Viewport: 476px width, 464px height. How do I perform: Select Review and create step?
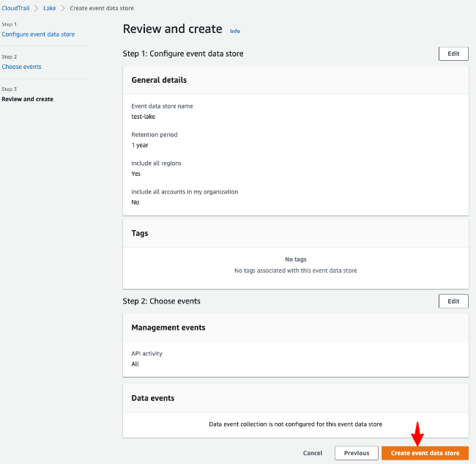tap(28, 99)
